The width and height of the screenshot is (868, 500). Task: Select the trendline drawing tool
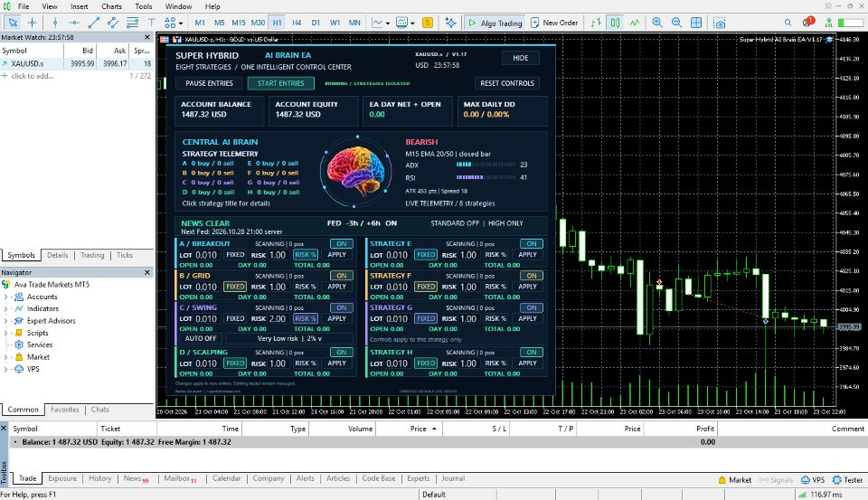[93, 23]
